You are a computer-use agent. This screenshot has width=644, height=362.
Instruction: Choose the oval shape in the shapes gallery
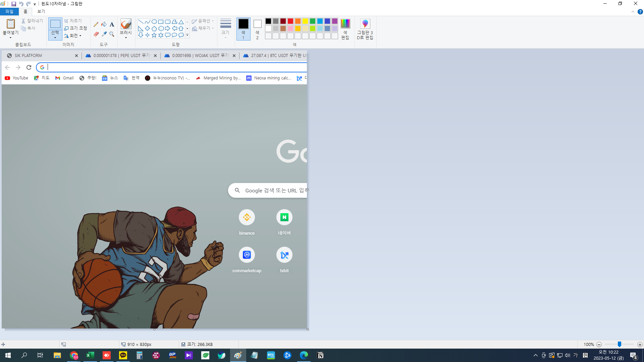coord(154,21)
